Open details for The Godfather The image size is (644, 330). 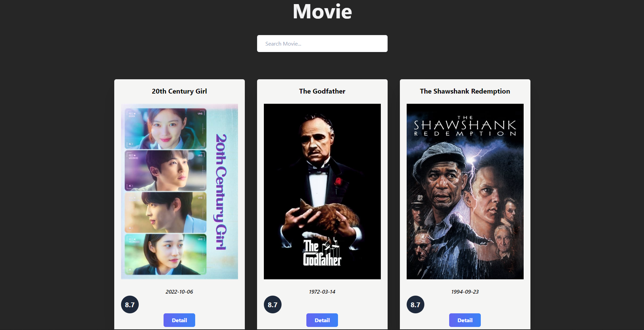pos(322,320)
